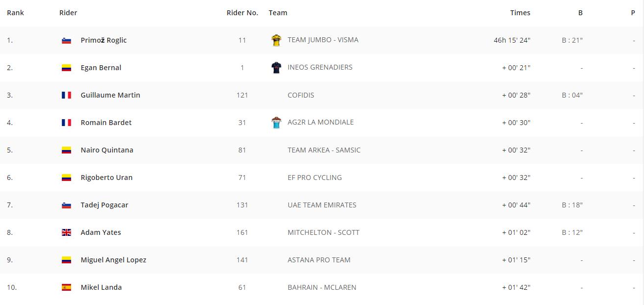The image size is (644, 305).
Task: Click the Times column header
Action: pos(520,13)
